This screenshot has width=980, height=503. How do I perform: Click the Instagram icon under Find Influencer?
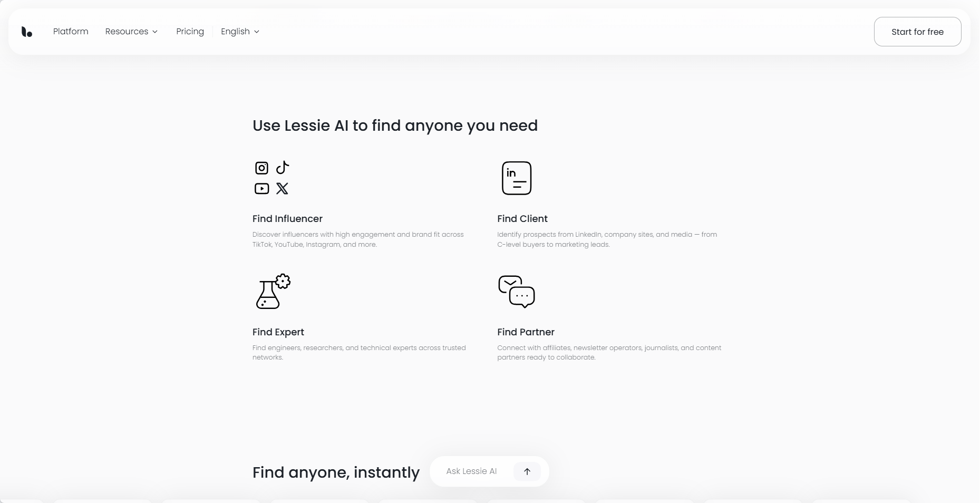tap(262, 168)
